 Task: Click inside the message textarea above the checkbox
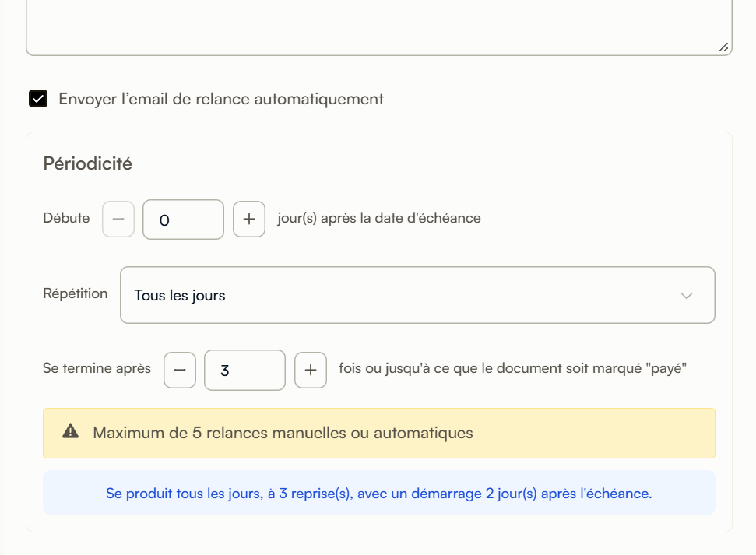pos(379,26)
